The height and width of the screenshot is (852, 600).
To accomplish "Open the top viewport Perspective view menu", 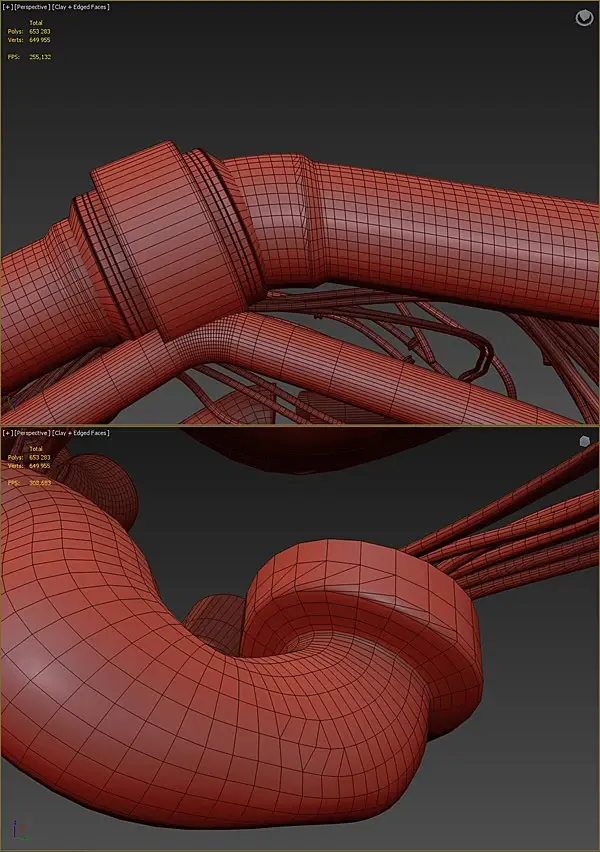I will (32, 7).
